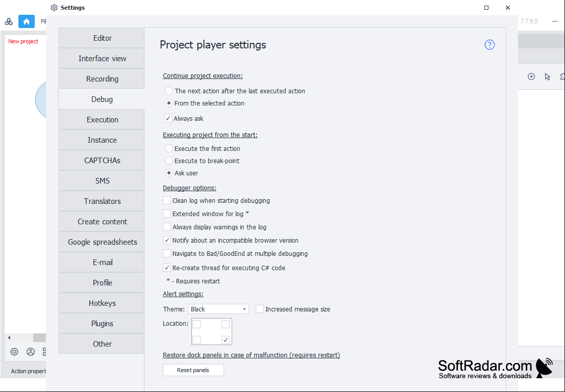Open the alert Theme dropdown
The width and height of the screenshot is (565, 392).
(218, 309)
